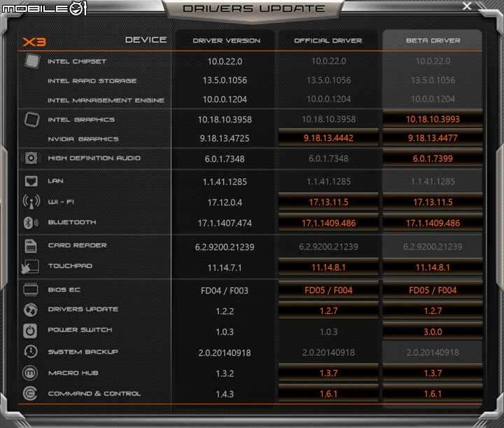Image resolution: width=504 pixels, height=428 pixels.
Task: Click the System Backup clock icon
Action: tap(31, 352)
